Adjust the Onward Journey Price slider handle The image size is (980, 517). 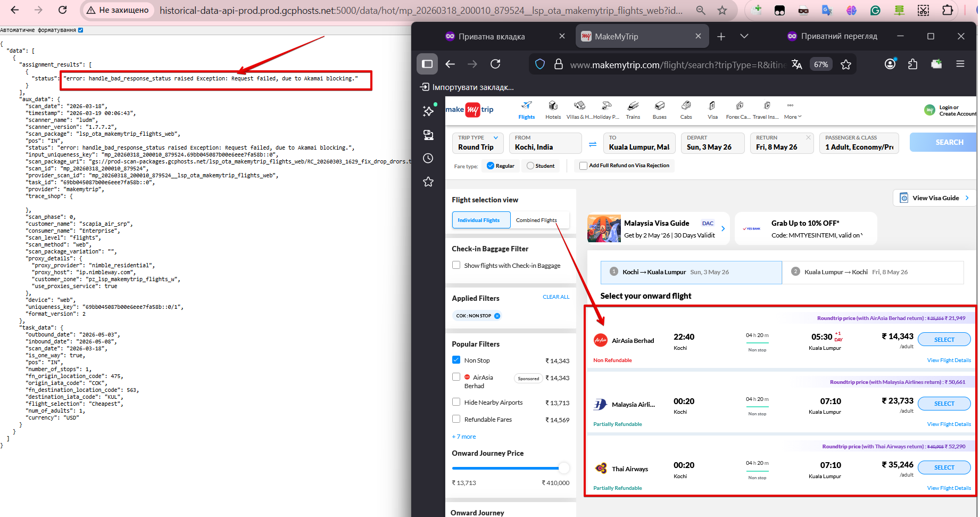[563, 468]
